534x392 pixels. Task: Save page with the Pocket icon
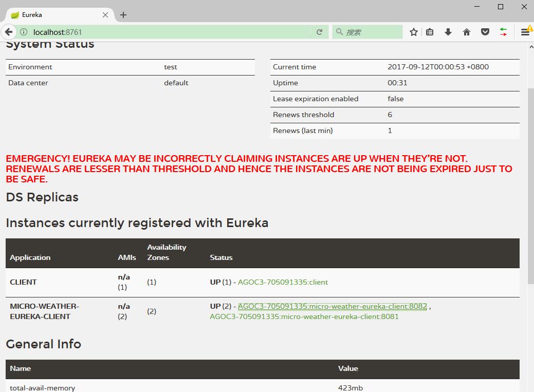point(485,32)
